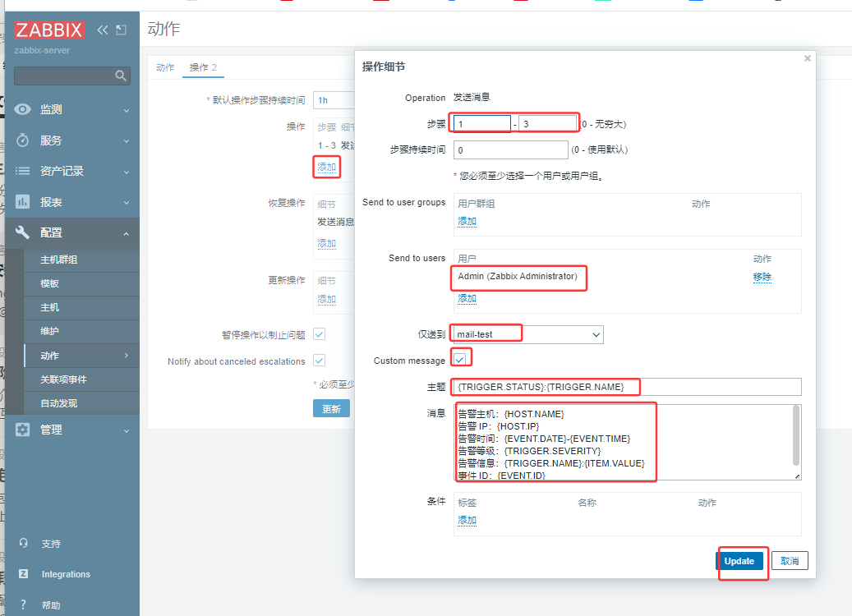
Task: Click the 报表 chart icon
Action: click(22, 202)
